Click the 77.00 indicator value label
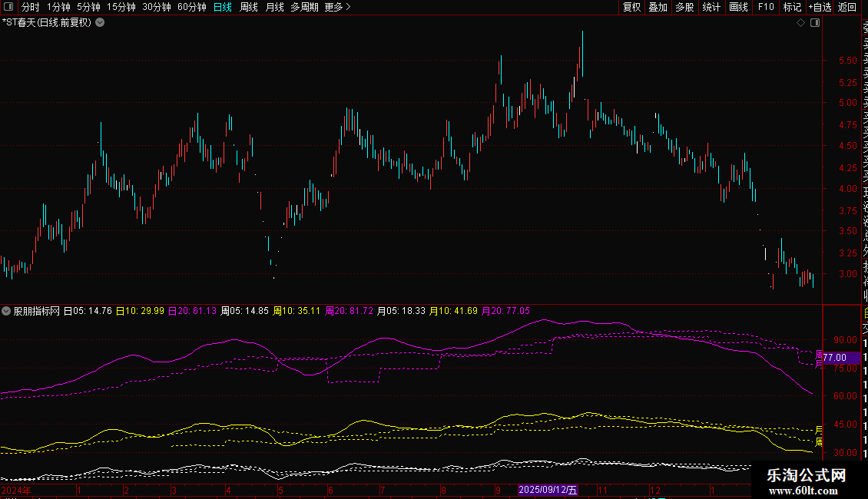 pyautogui.click(x=834, y=358)
